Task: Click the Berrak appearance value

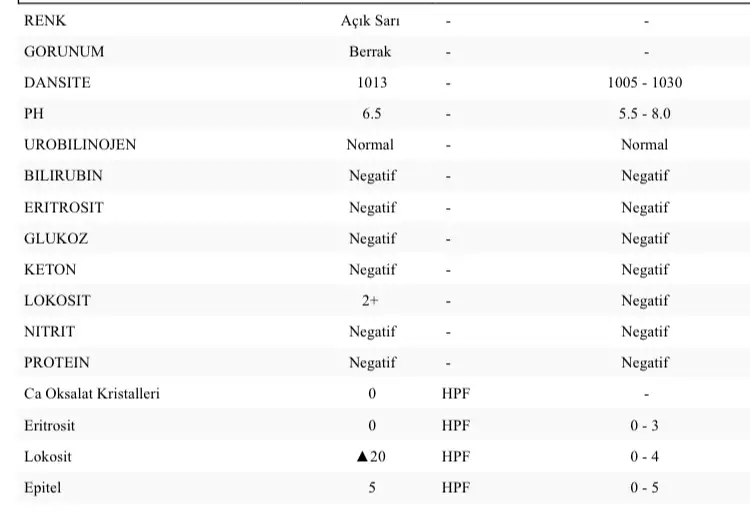Action: 371,51
